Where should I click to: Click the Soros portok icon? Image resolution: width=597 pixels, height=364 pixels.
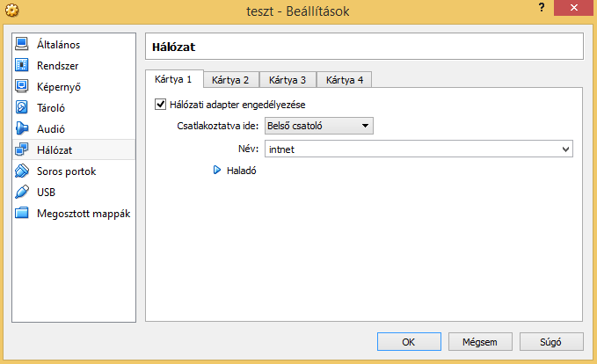point(23,171)
